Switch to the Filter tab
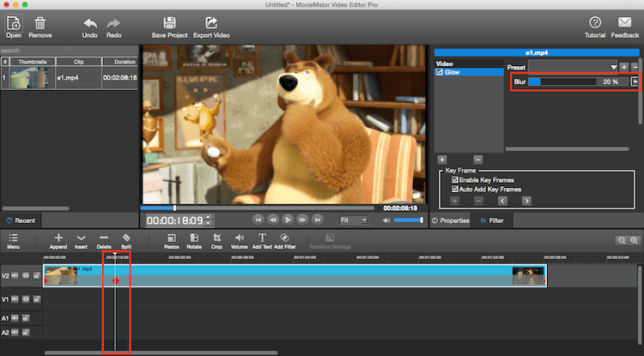The width and height of the screenshot is (644, 356). point(492,220)
